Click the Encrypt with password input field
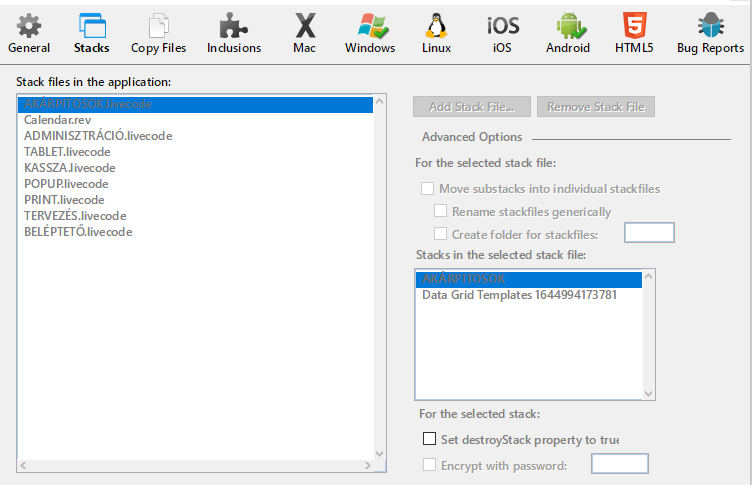 click(620, 464)
